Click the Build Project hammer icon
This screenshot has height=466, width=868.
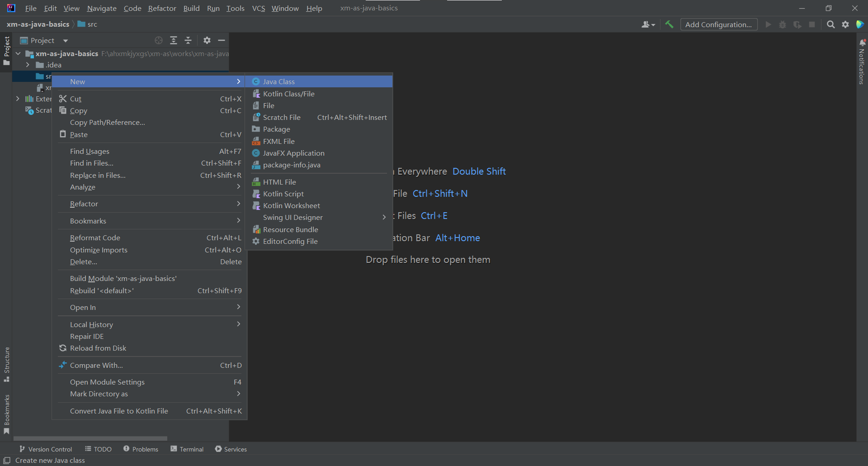point(669,24)
